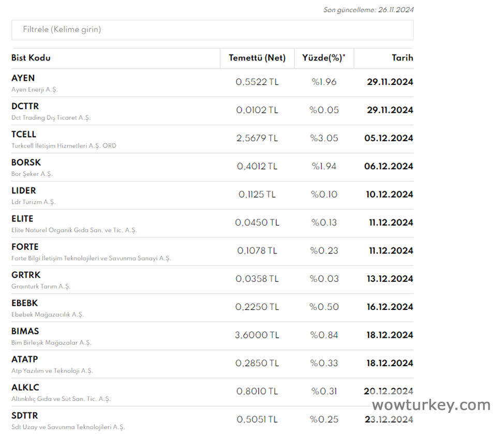
Task: Open the SDTTR stock entry
Action: [x=25, y=415]
